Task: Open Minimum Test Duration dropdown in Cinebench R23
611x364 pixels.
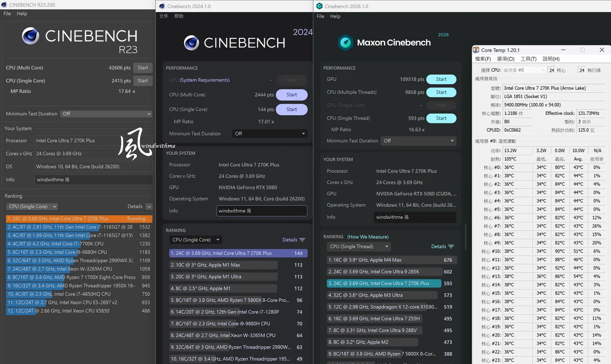Action: point(106,114)
